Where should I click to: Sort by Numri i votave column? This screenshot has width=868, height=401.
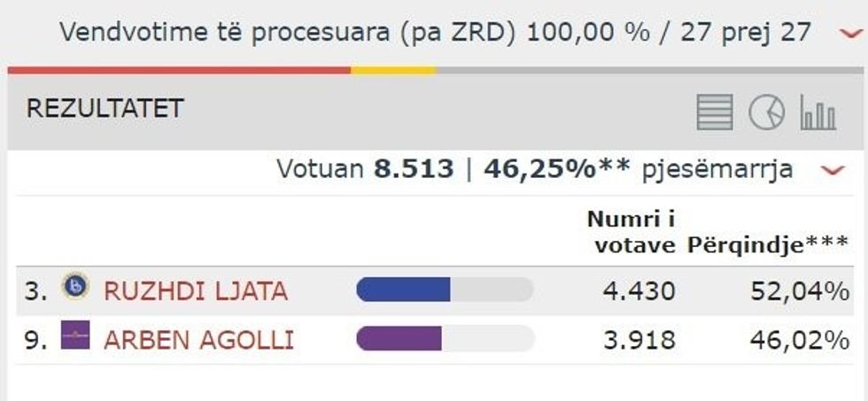coord(632,233)
